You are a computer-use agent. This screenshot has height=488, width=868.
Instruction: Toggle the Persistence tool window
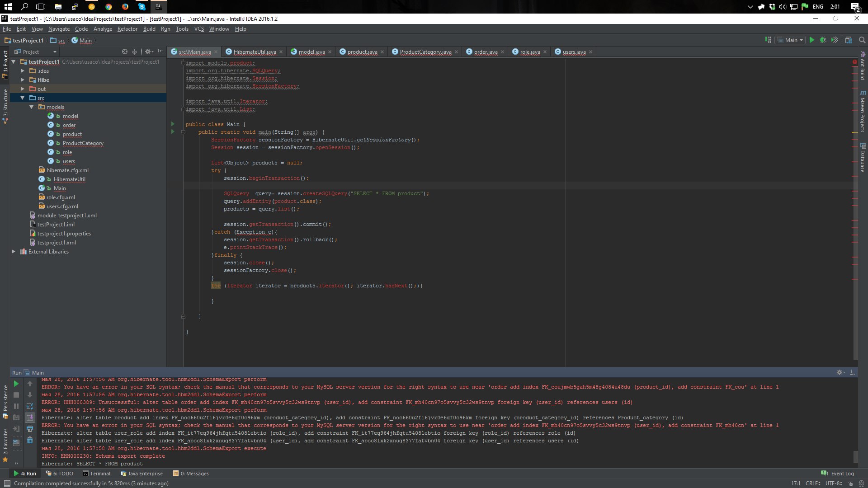(5, 402)
